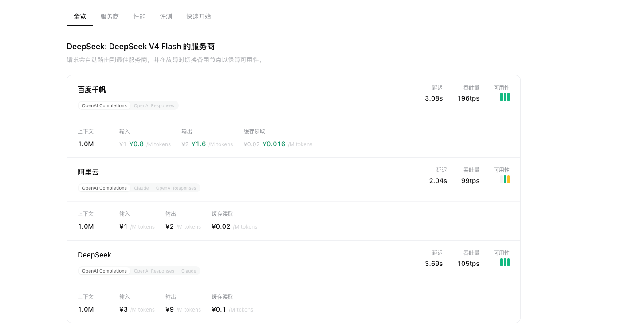Click the discounted ¥0.016 cache read price
The width and height of the screenshot is (644, 331).
tap(274, 144)
